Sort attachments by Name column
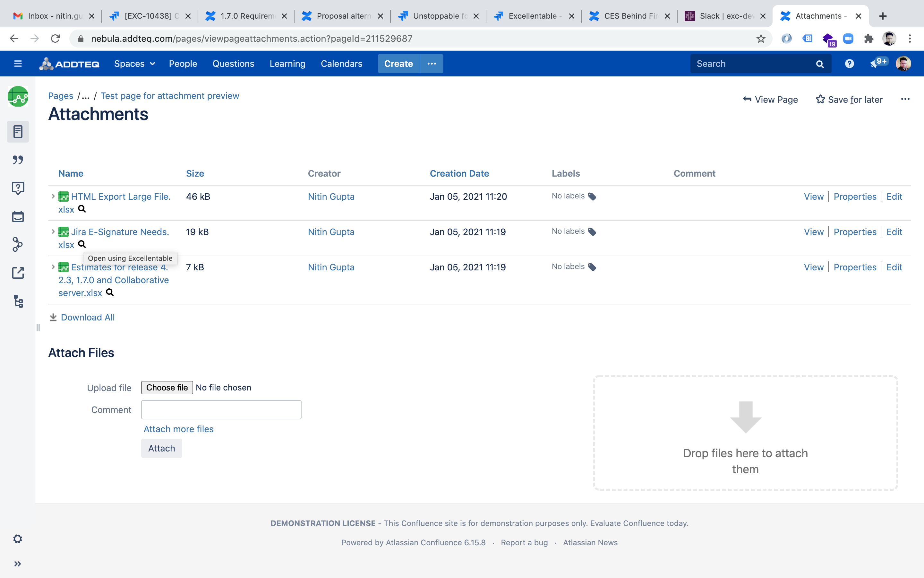924x578 pixels. (x=71, y=173)
